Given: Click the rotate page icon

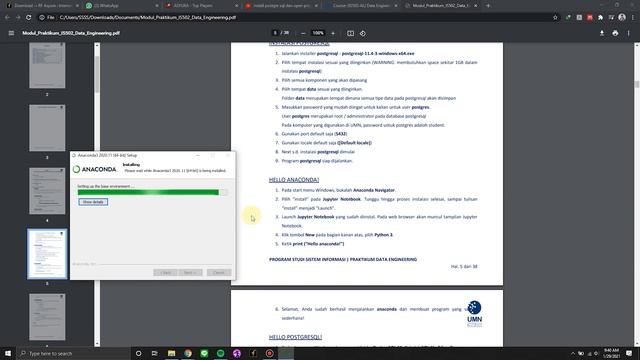Looking at the screenshot, I should tap(362, 33).
